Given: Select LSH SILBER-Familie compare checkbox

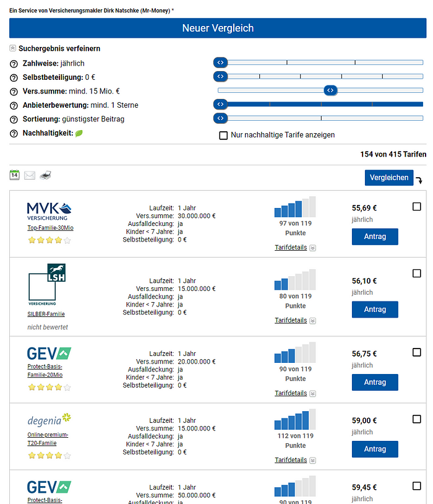Looking at the screenshot, I should click(x=417, y=273).
